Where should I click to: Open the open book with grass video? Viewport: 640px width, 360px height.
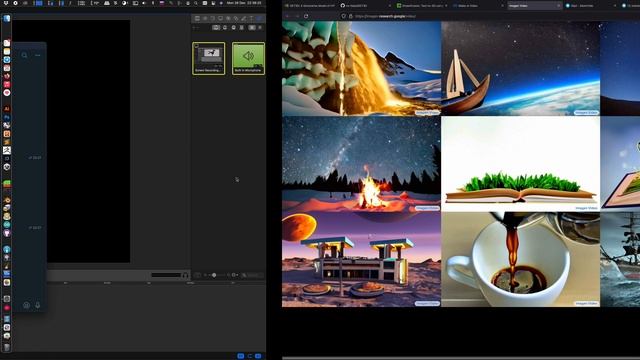coord(520,164)
